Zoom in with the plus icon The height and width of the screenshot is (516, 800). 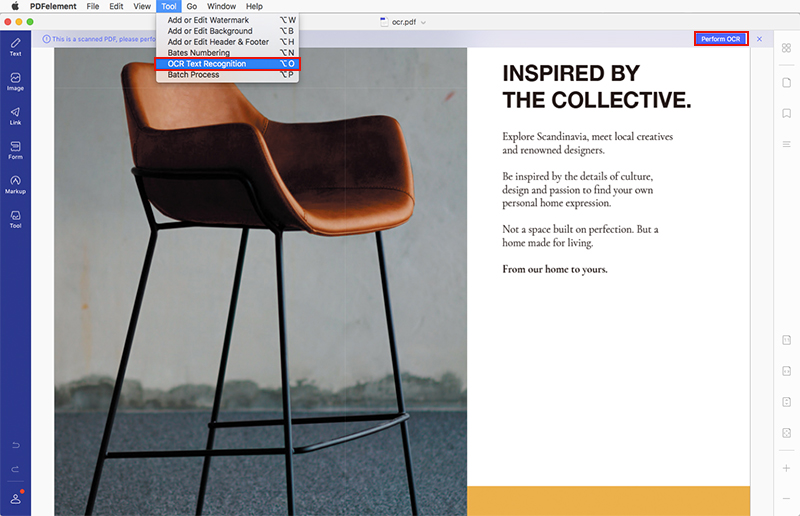pyautogui.click(x=786, y=468)
